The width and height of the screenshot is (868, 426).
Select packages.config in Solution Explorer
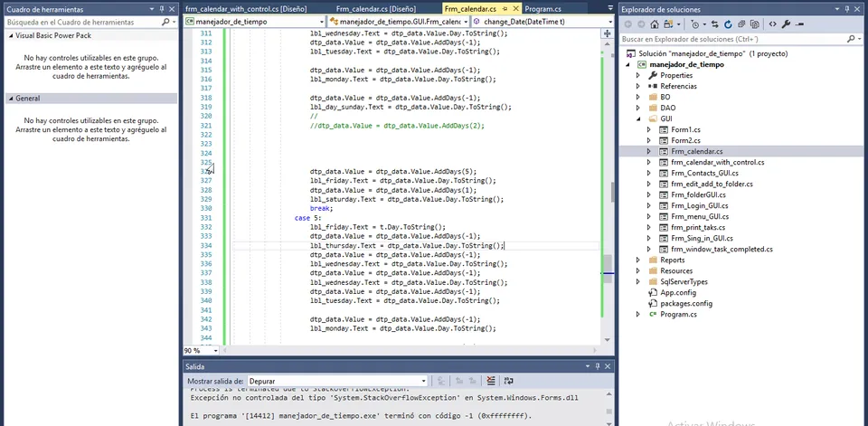click(x=686, y=303)
